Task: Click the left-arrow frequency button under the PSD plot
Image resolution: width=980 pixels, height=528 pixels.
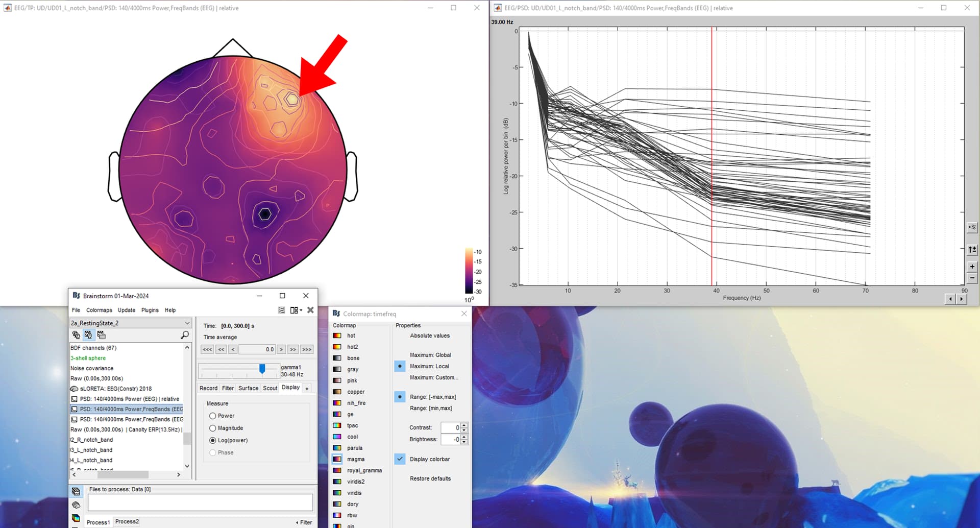Action: tap(950, 299)
